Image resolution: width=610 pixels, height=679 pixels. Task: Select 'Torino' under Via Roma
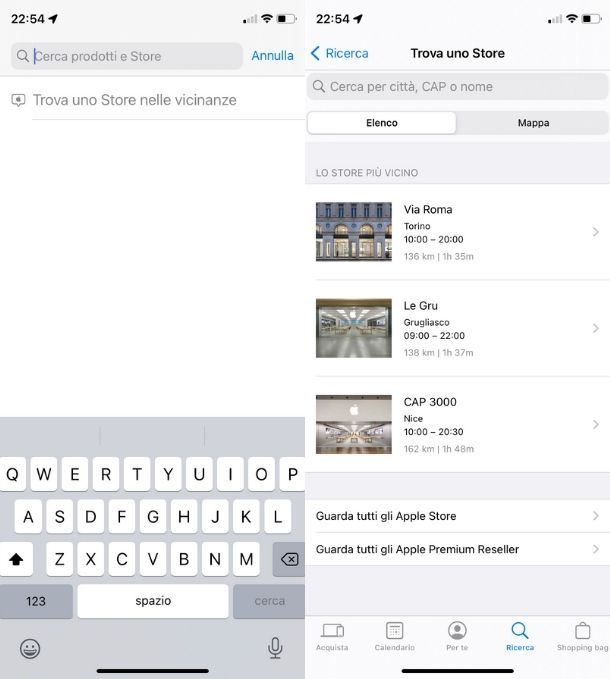point(417,226)
